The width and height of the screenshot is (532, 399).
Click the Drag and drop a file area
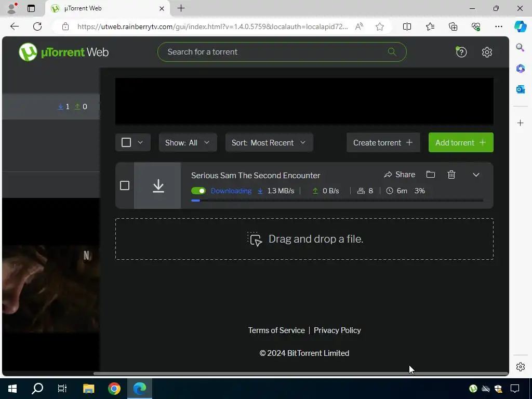point(304,239)
